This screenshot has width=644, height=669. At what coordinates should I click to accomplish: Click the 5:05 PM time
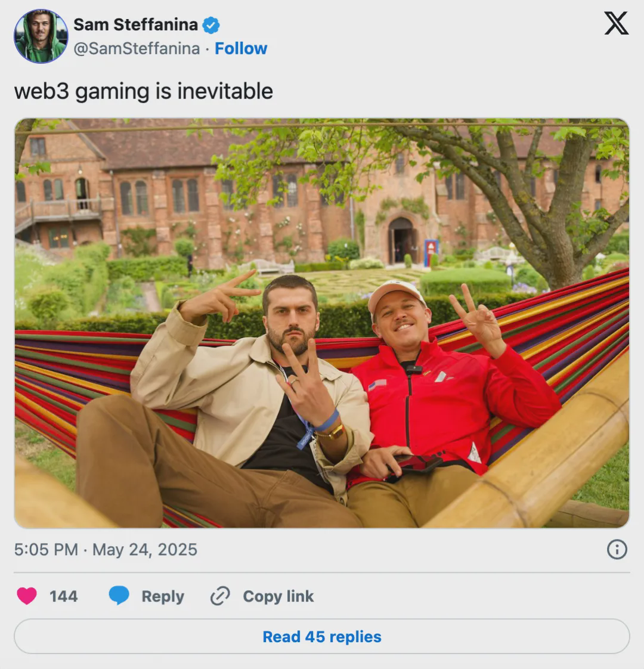[x=46, y=549]
